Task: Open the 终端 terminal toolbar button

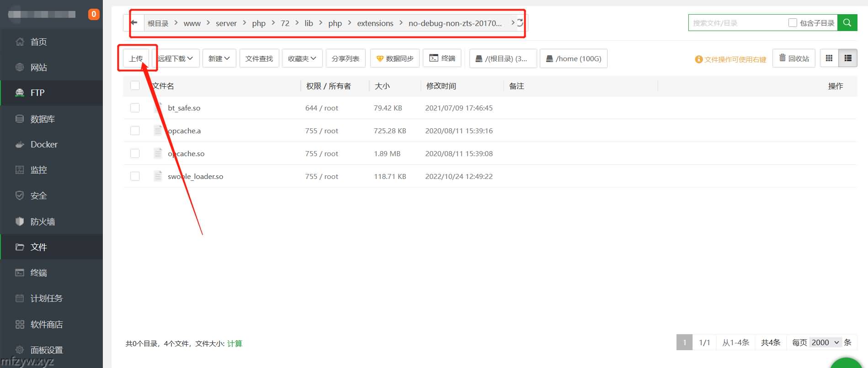Action: tap(442, 58)
